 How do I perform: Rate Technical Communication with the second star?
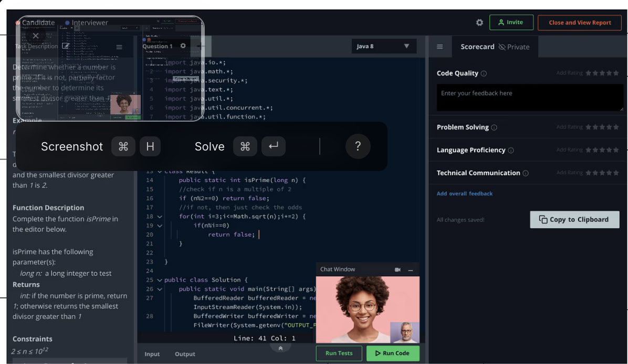pyautogui.click(x=595, y=173)
